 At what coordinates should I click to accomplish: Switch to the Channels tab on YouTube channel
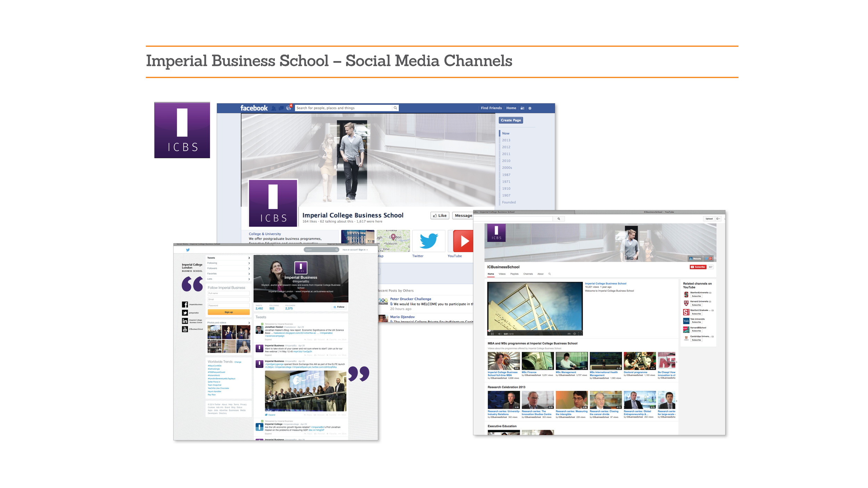pyautogui.click(x=528, y=274)
